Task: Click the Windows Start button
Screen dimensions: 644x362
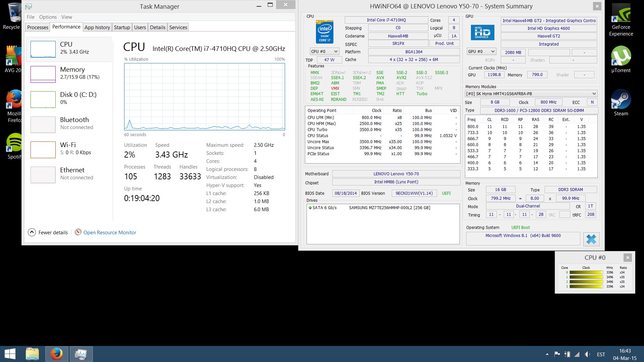Action: click(x=10, y=354)
